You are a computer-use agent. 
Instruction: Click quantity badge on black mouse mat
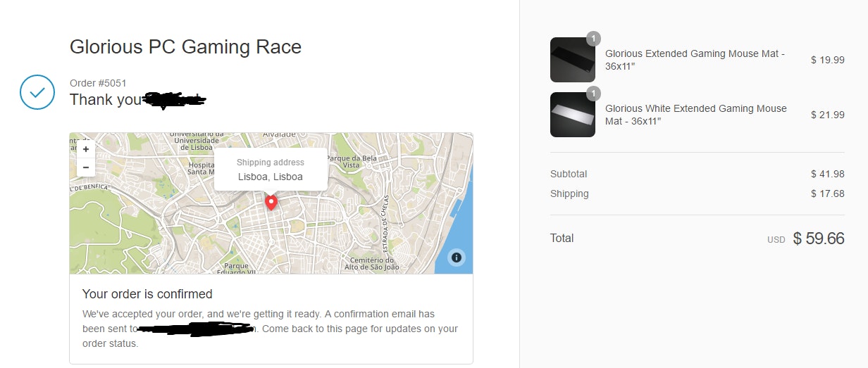tap(593, 39)
